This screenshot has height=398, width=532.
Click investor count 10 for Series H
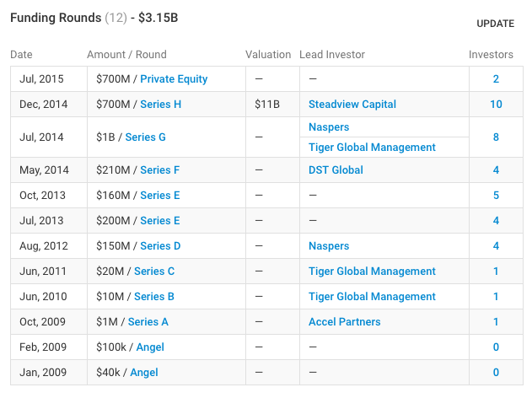click(x=496, y=105)
